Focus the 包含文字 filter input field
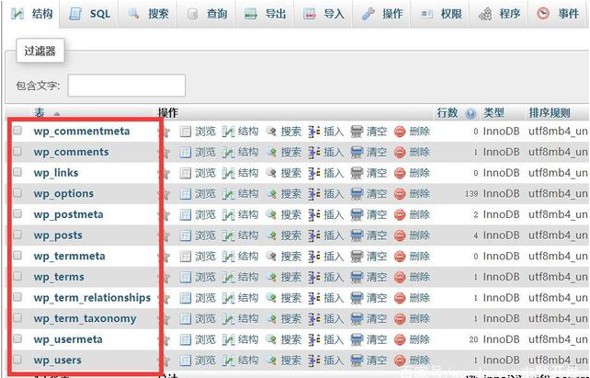Viewport: 590px width, 378px height. (x=127, y=85)
